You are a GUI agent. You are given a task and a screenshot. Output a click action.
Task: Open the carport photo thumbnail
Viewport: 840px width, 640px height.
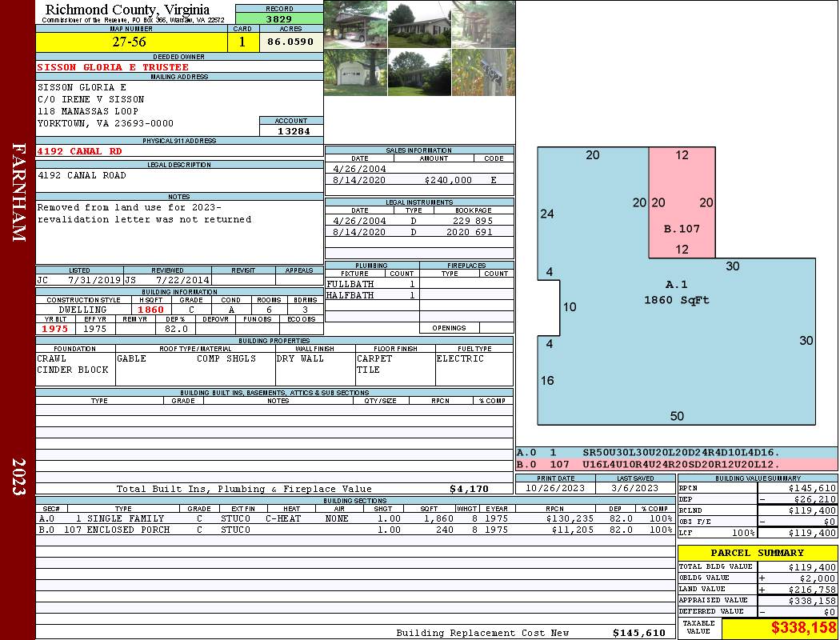355,24
